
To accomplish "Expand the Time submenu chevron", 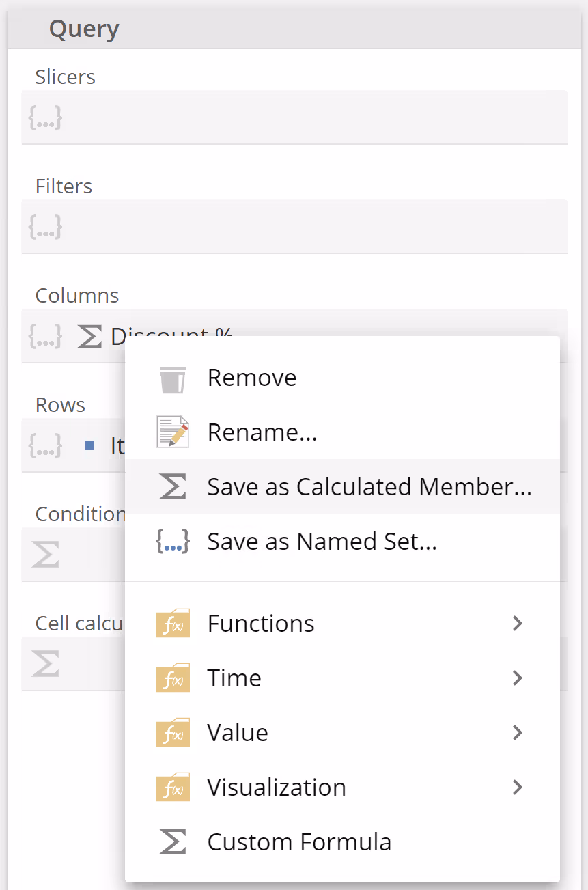I will (517, 678).
